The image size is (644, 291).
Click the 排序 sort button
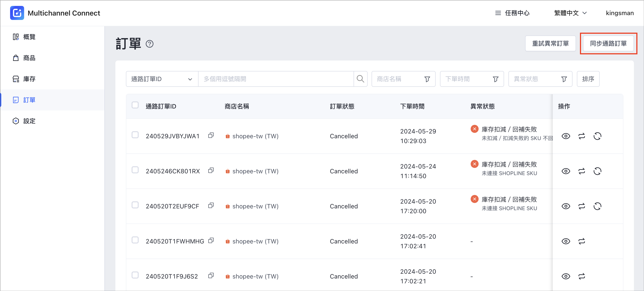click(588, 79)
